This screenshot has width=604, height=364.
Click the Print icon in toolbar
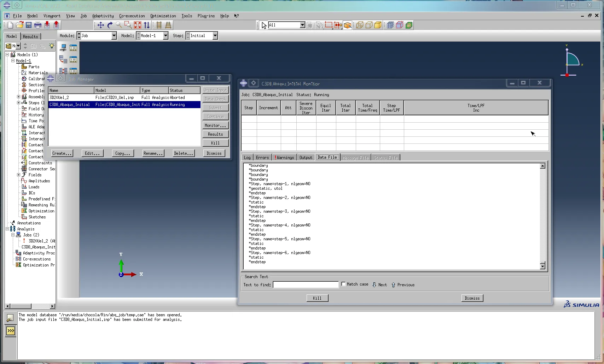tap(38, 25)
